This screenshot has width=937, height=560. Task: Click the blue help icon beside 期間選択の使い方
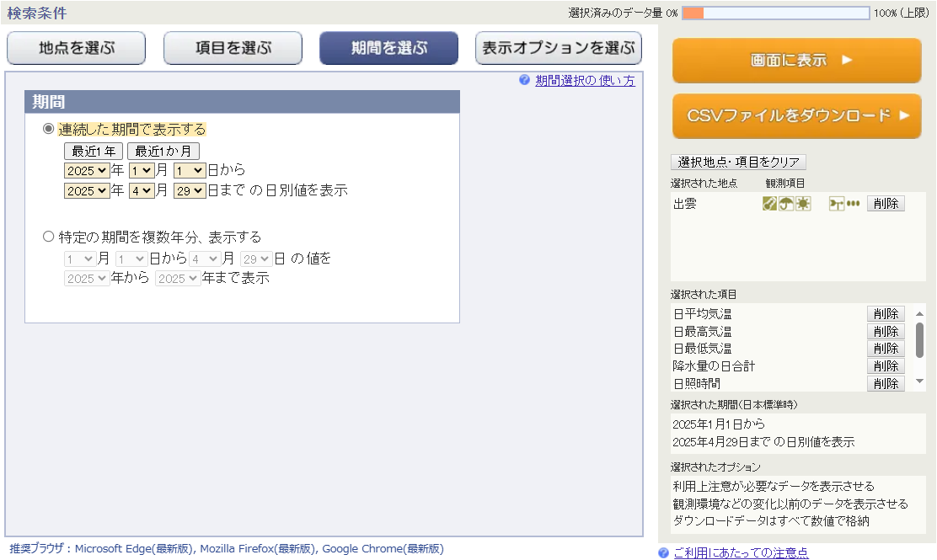(524, 80)
